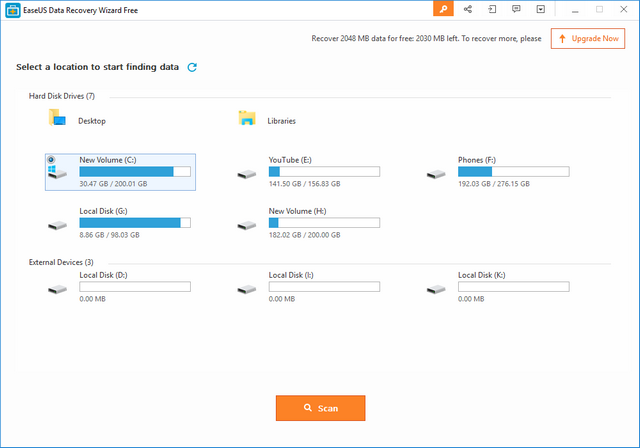Screen dimensions: 640x448
Task: Click the 8.86 GB / 98.03 GB text
Action: coord(109,235)
